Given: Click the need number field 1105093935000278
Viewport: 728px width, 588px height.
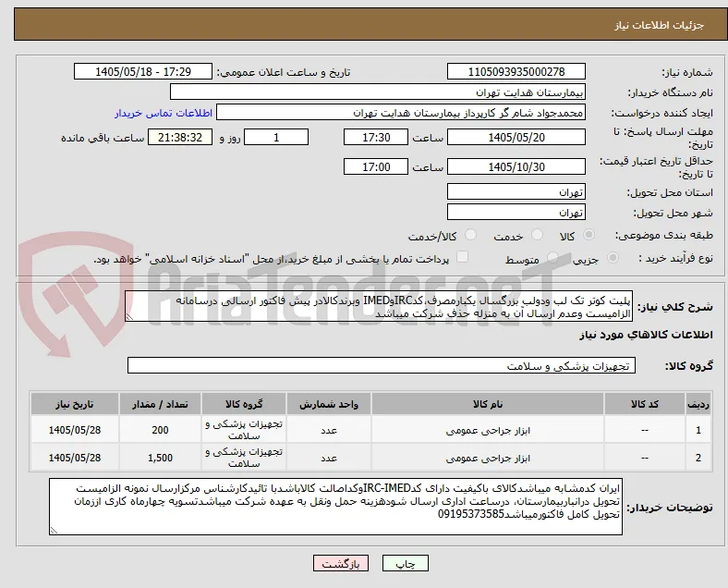Looking at the screenshot, I should pyautogui.click(x=516, y=72).
